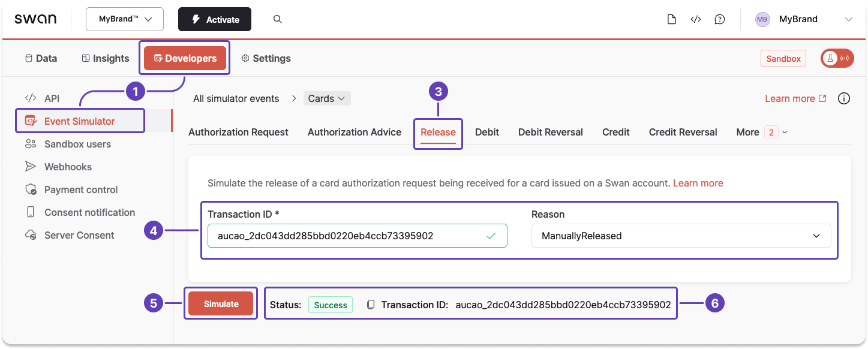Switch environment using the sandbox/live toggle
868x349 pixels.
(x=837, y=58)
